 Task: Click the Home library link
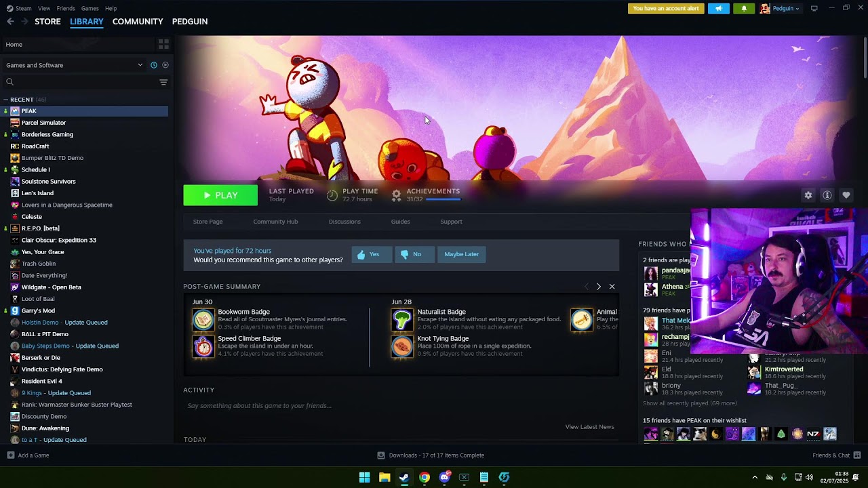click(x=14, y=44)
